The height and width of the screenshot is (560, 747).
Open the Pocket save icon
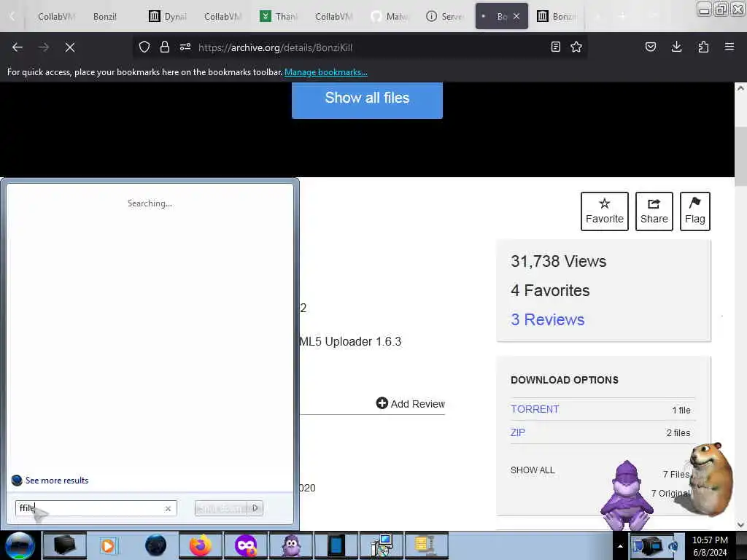click(x=651, y=47)
